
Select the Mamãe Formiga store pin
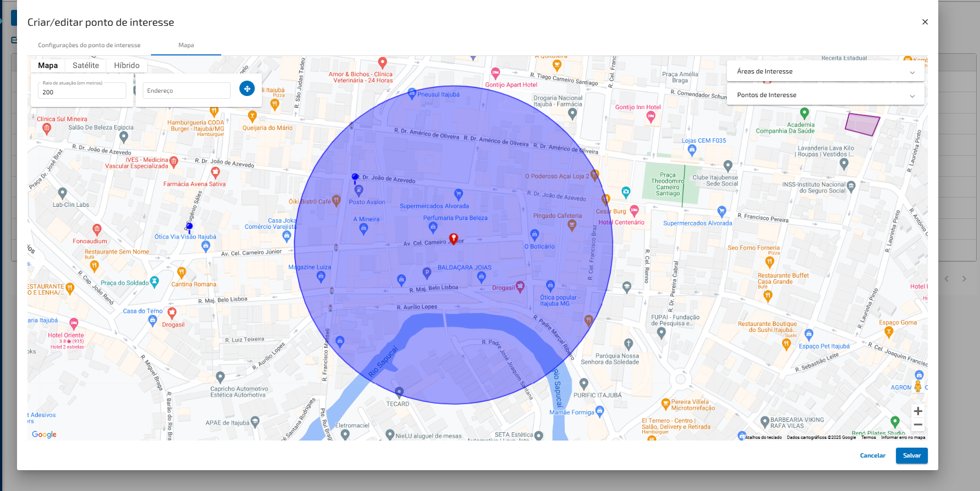pos(600,410)
